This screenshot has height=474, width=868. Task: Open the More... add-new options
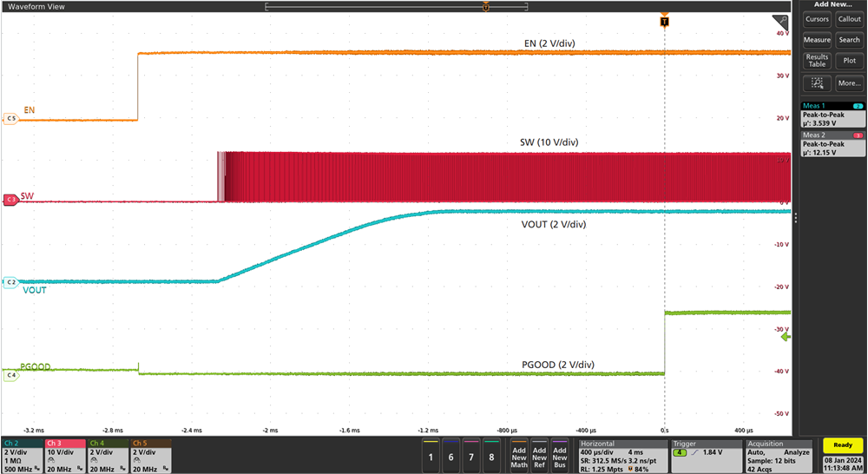coord(849,83)
